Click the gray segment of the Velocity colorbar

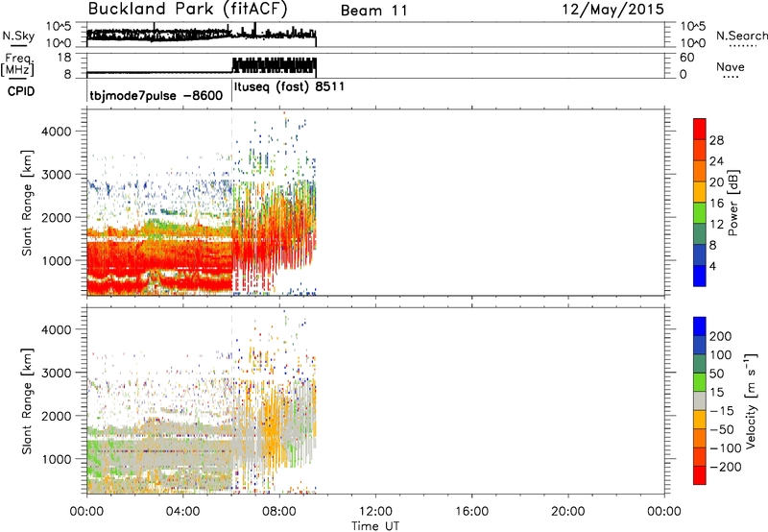pyautogui.click(x=700, y=400)
